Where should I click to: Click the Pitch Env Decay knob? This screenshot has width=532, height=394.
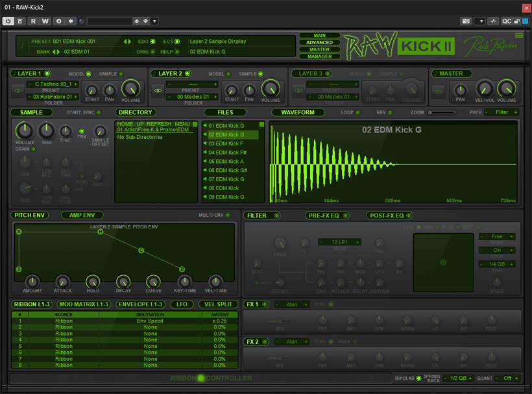click(x=123, y=281)
